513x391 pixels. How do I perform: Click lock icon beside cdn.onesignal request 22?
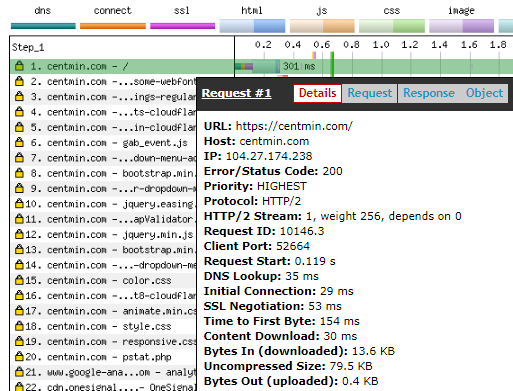[20, 387]
